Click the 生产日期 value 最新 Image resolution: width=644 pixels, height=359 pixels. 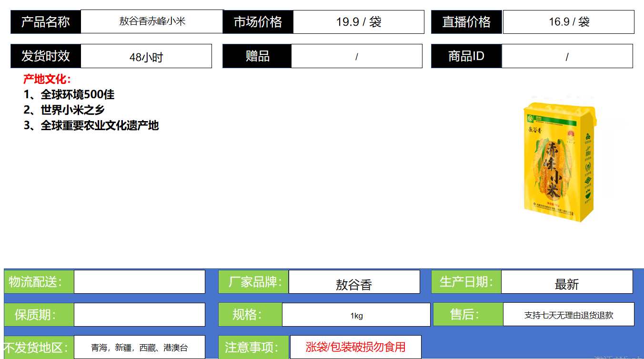point(567,284)
